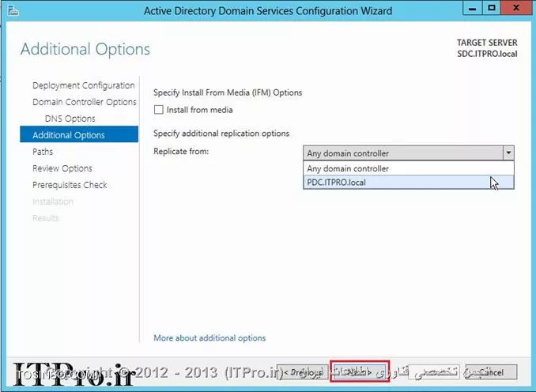The width and height of the screenshot is (536, 392).
Task: Click the Install button beside Cancel
Action: pos(434,372)
